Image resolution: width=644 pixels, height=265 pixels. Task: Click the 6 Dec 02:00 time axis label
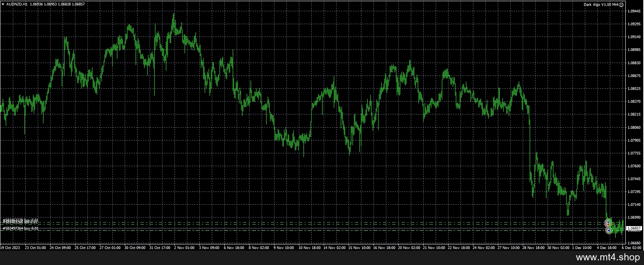(x=632, y=247)
